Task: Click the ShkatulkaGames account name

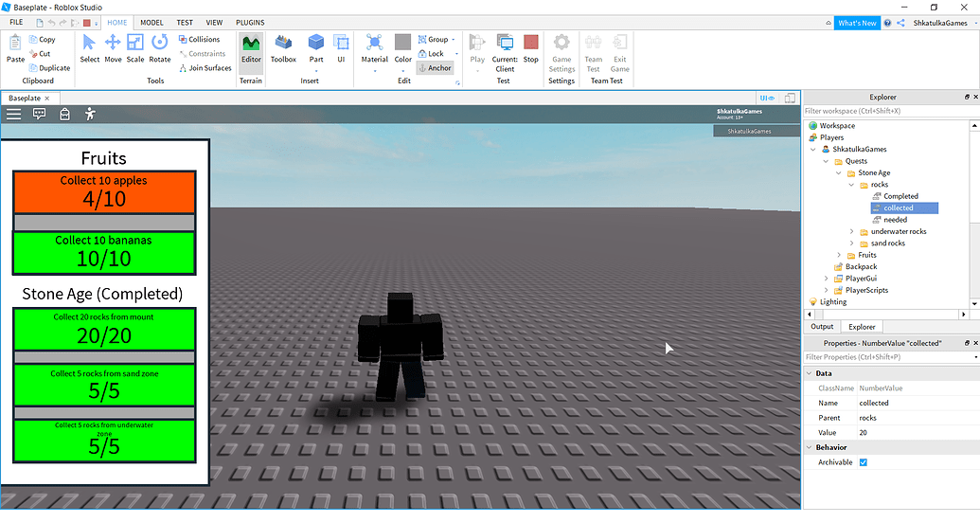Action: pos(940,23)
